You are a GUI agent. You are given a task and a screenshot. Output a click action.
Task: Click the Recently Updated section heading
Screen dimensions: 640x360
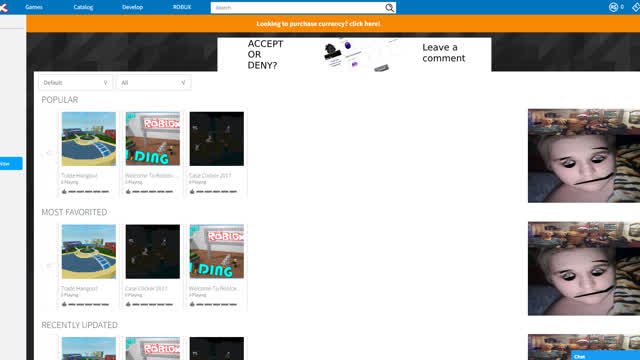click(80, 325)
